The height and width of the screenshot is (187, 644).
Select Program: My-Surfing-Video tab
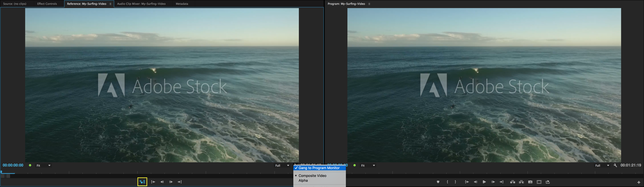(x=346, y=4)
